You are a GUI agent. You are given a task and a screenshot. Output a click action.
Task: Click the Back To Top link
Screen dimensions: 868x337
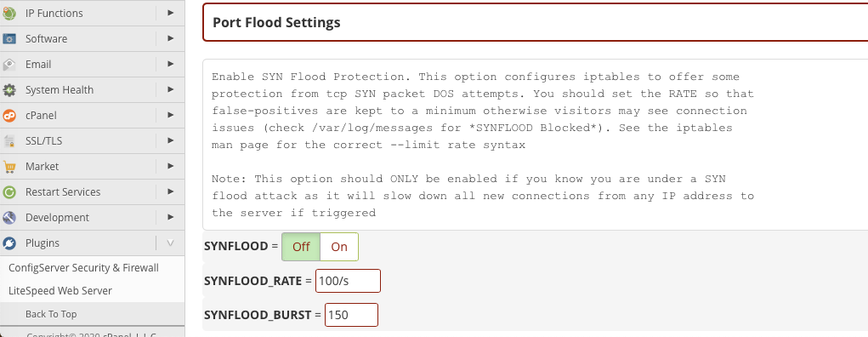click(x=51, y=314)
